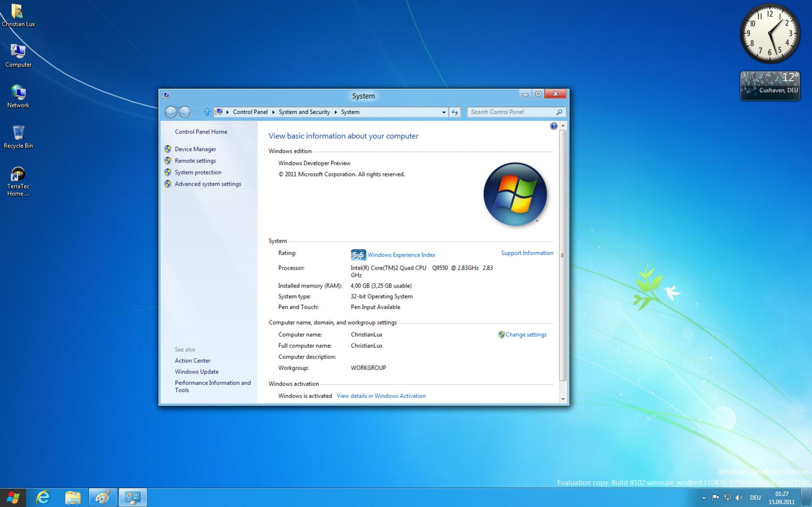
Task: Click the Start button on the taskbar
Action: 13,497
